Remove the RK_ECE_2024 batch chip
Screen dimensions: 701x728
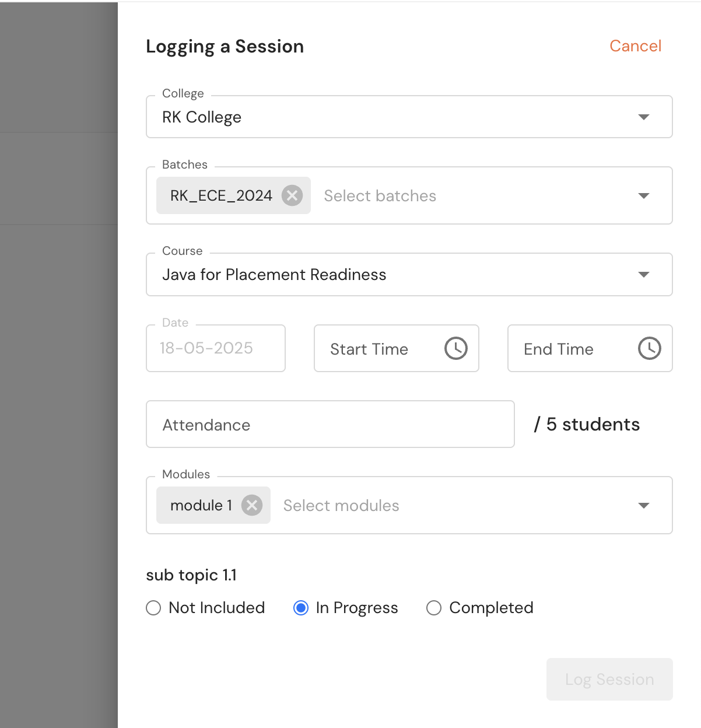click(292, 195)
